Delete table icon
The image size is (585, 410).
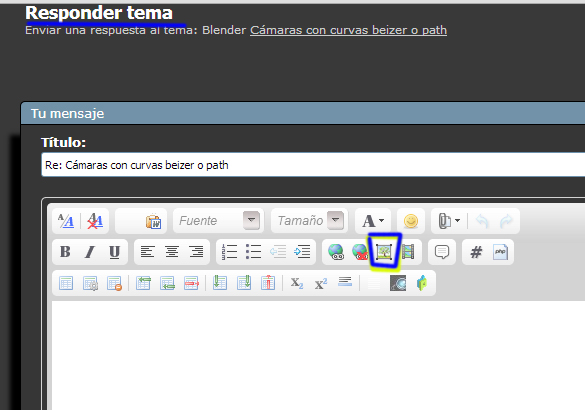115,283
